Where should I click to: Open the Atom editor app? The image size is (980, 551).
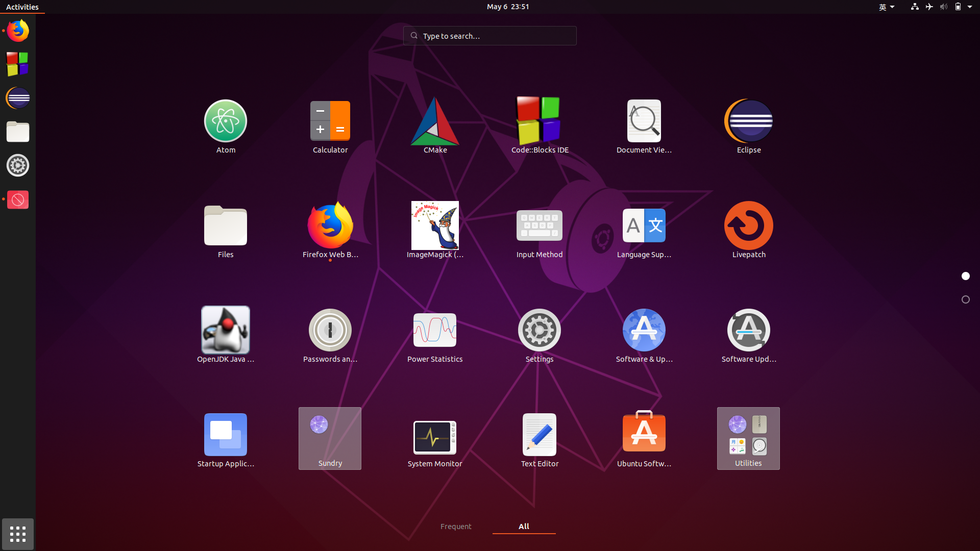pyautogui.click(x=226, y=127)
